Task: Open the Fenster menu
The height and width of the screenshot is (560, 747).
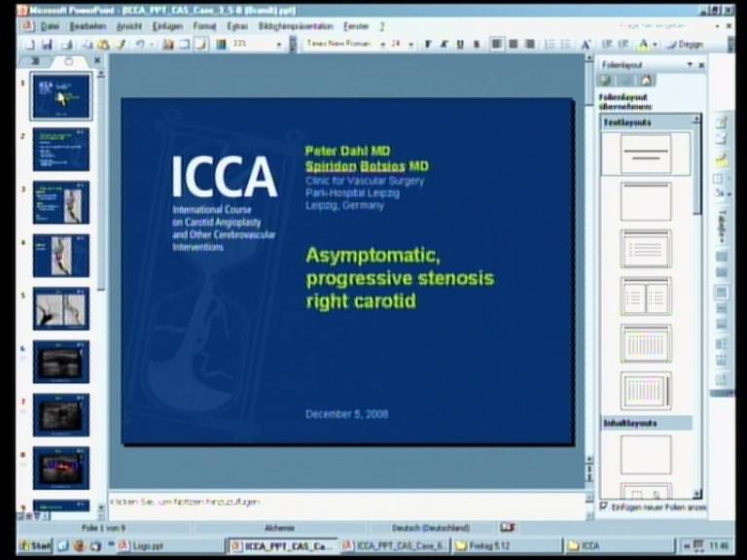Action: [356, 26]
